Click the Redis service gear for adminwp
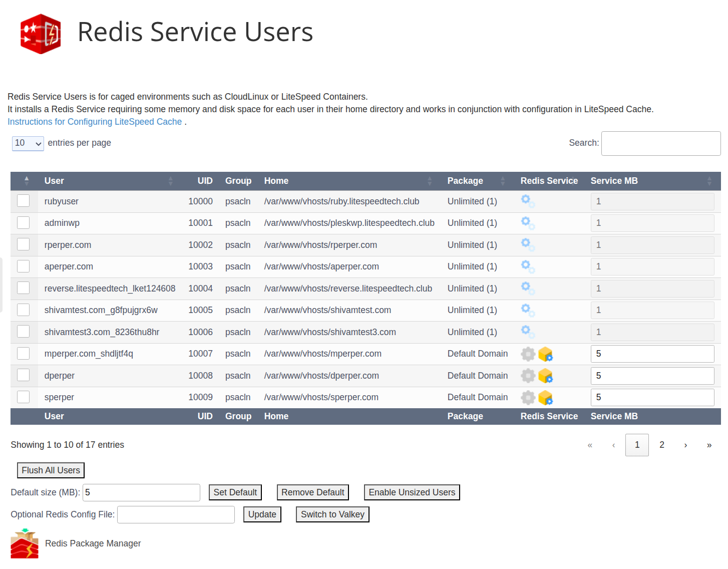This screenshot has width=728, height=569. [527, 222]
